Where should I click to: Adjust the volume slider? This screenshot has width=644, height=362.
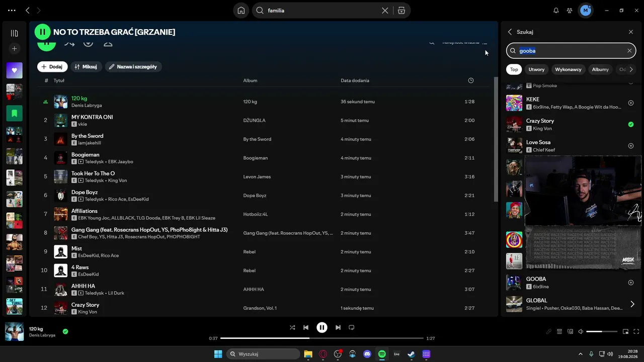[602, 332]
